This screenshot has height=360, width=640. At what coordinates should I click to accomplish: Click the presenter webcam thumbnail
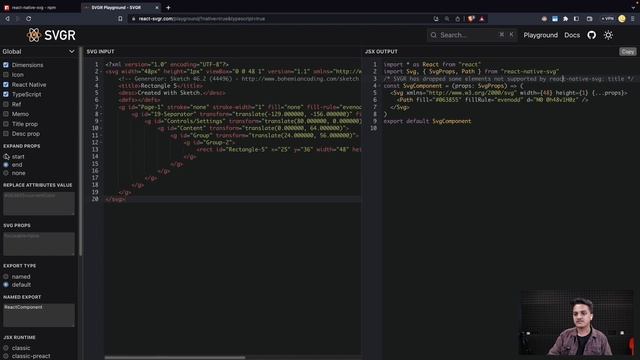[577, 322]
